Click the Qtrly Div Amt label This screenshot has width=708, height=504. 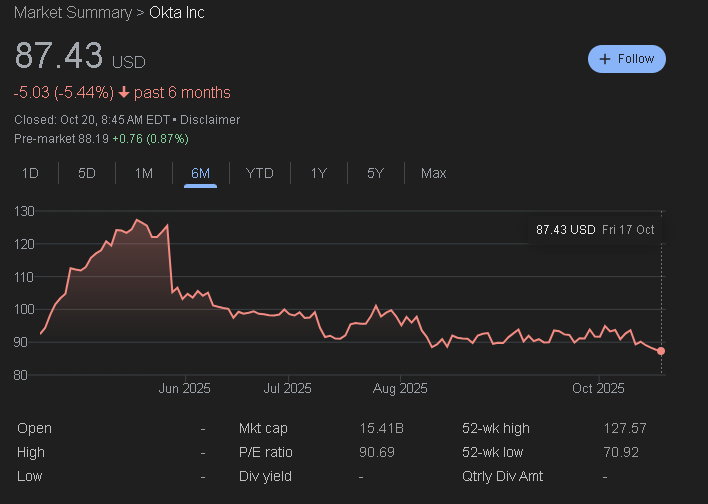tap(502, 476)
